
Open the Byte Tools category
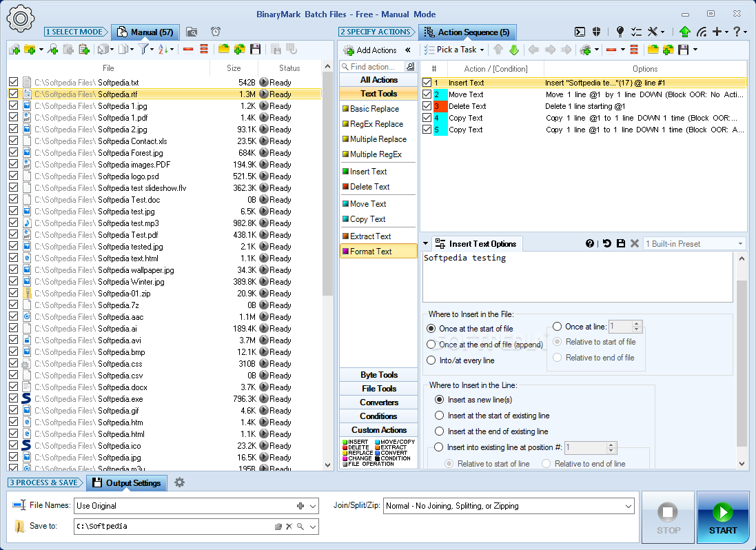coord(379,375)
